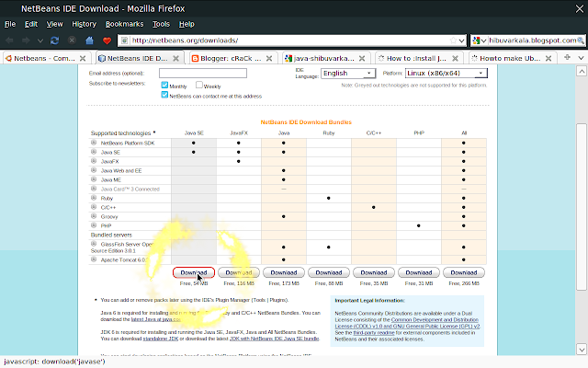The width and height of the screenshot is (588, 368).
Task: Click the Google search engine icon
Action: [x=477, y=40]
